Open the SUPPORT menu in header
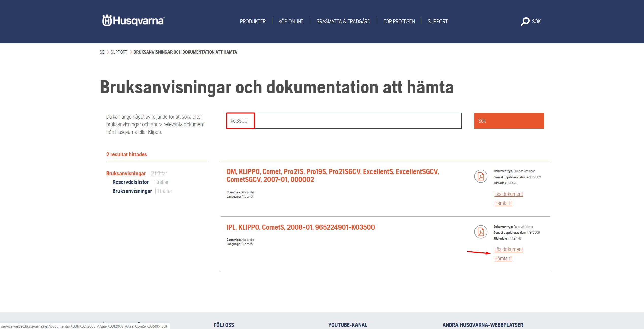644x329 pixels. coord(437,22)
